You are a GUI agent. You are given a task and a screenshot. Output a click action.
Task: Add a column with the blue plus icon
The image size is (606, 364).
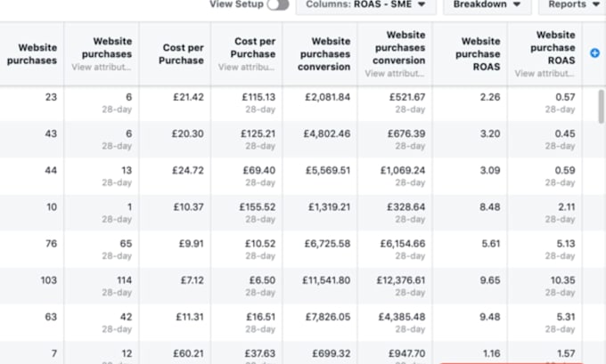pos(594,53)
